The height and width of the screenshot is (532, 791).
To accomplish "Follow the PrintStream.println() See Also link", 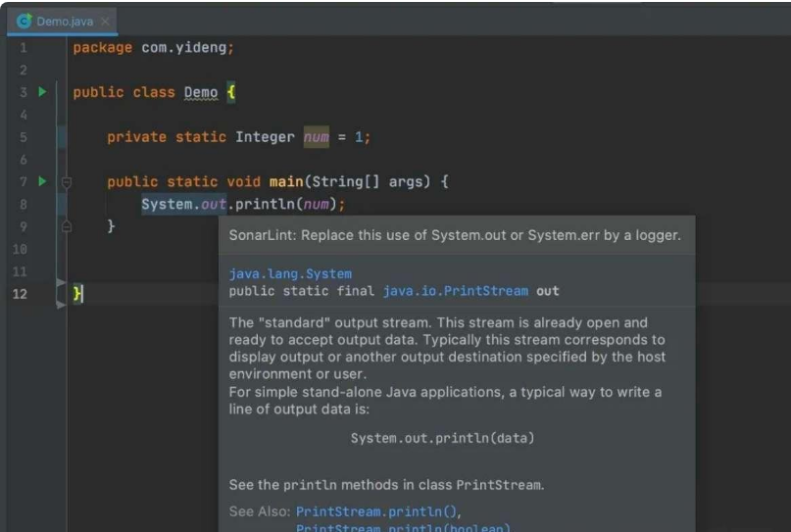I will pyautogui.click(x=376, y=511).
